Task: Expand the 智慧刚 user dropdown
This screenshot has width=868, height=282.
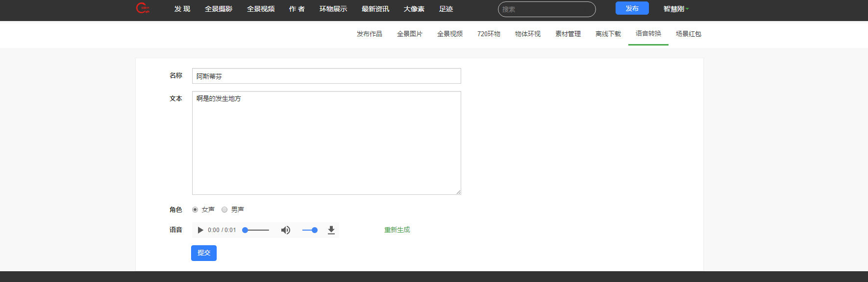Action: click(x=676, y=9)
